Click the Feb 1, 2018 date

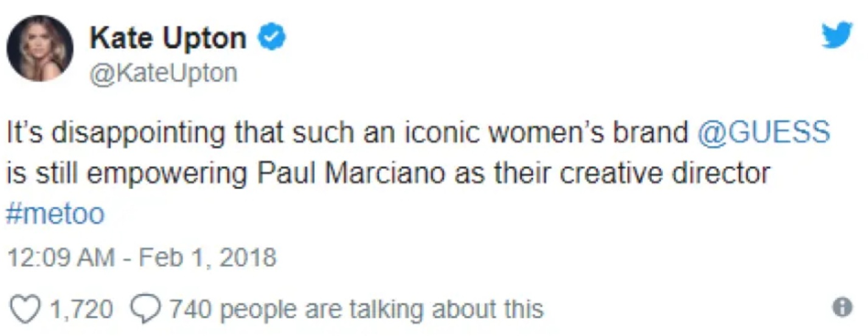(x=207, y=258)
